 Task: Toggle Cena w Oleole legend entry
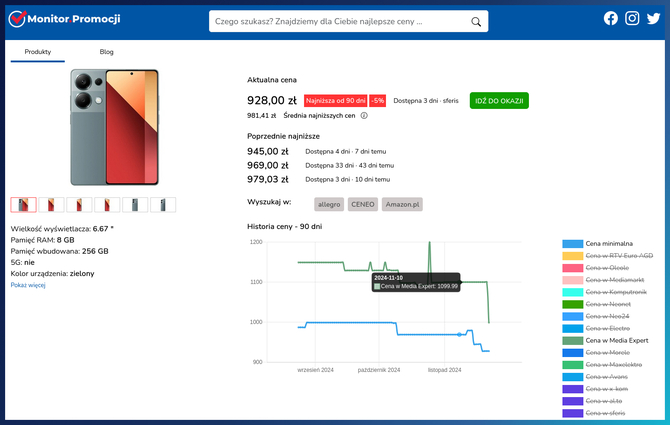[x=596, y=268]
